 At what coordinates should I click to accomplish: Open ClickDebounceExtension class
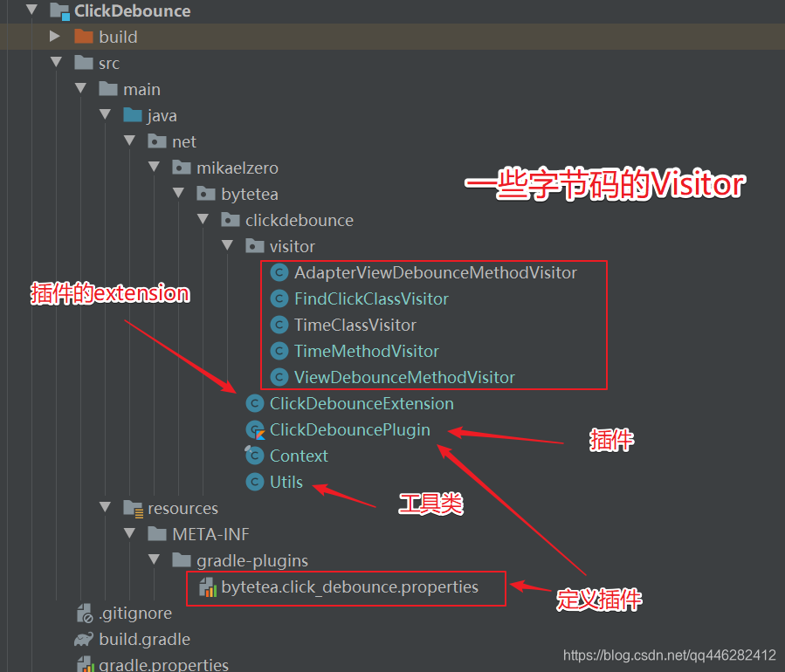click(362, 403)
